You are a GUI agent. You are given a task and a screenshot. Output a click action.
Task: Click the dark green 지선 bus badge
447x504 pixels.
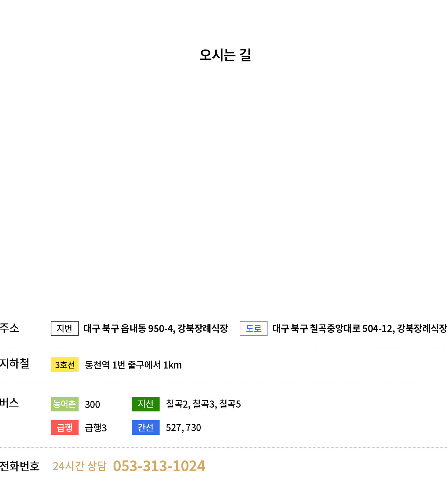click(x=146, y=404)
